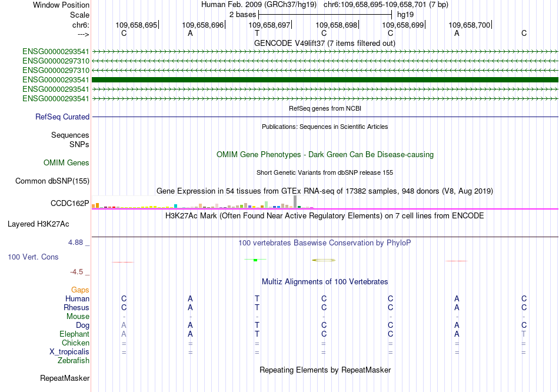Click the Mouse species label
559x392 pixels.
(78, 317)
